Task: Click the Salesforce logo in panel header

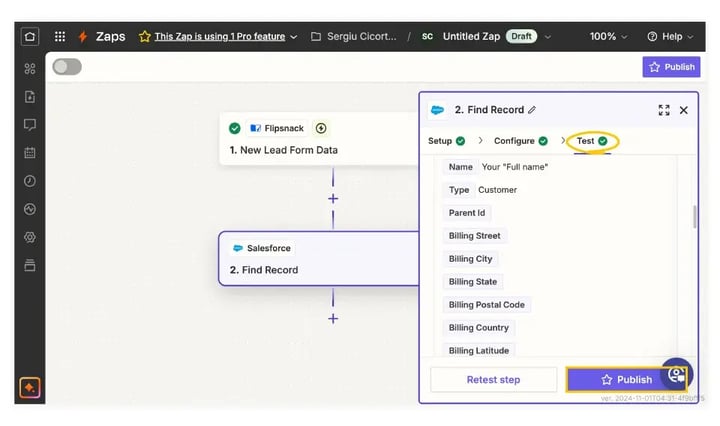Action: [438, 110]
